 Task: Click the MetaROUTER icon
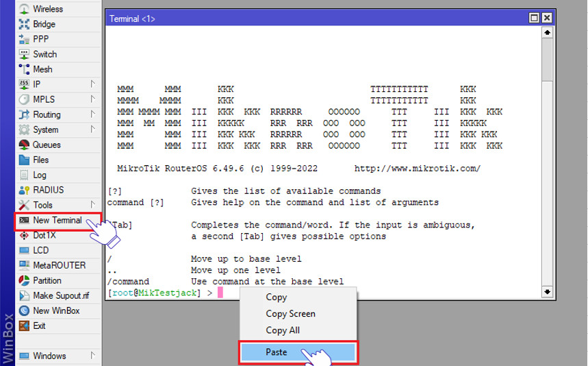pos(24,265)
